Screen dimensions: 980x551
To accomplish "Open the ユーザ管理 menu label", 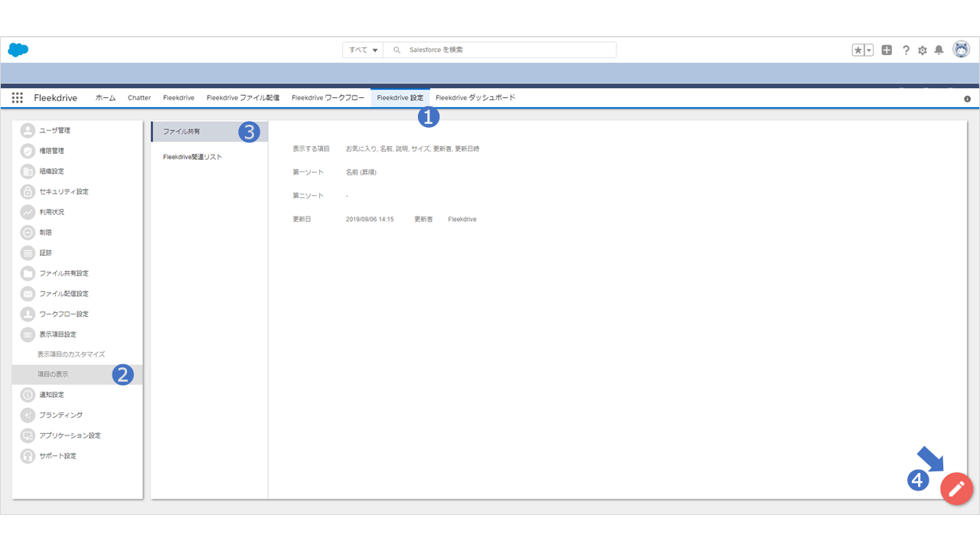I will tap(55, 130).
